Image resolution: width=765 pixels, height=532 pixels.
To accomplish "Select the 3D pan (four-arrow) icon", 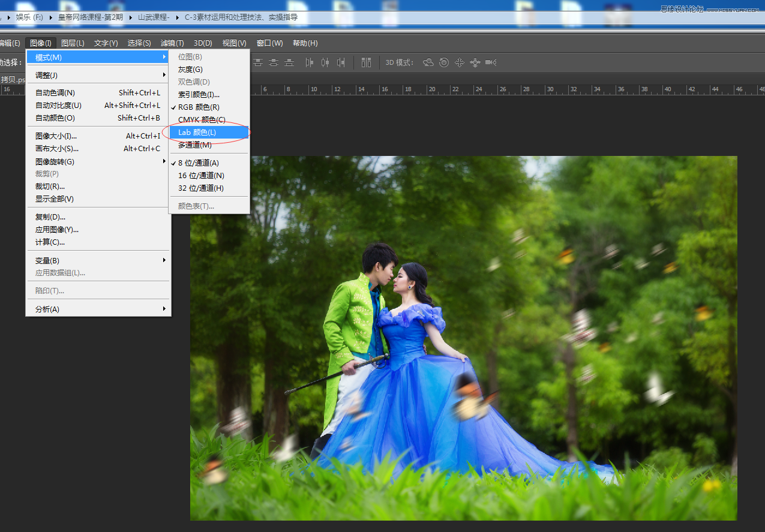I will click(x=460, y=62).
